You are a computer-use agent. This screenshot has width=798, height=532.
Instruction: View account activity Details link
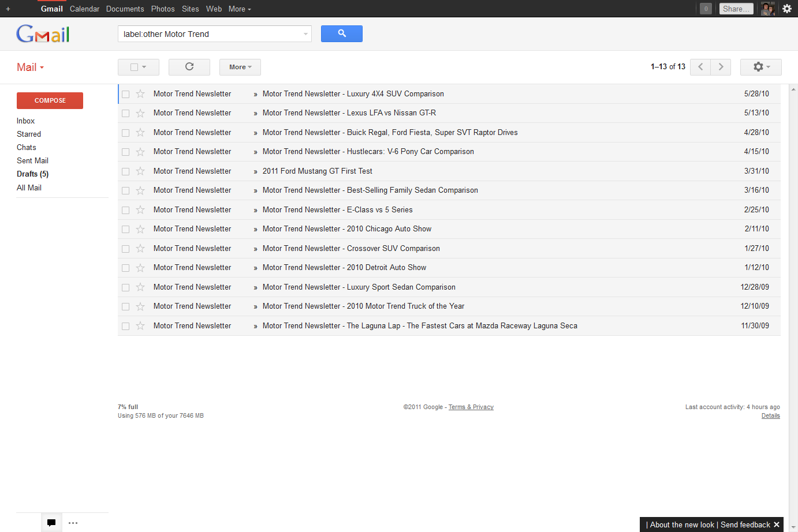coord(770,415)
